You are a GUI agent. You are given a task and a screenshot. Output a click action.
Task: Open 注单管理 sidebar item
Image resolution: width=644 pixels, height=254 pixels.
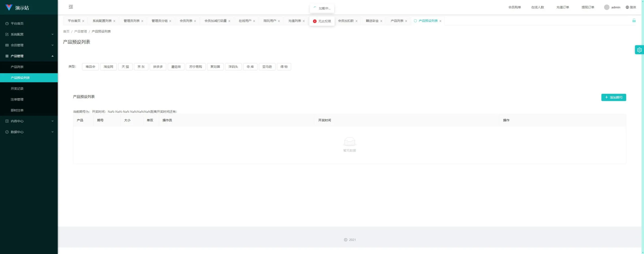29,99
